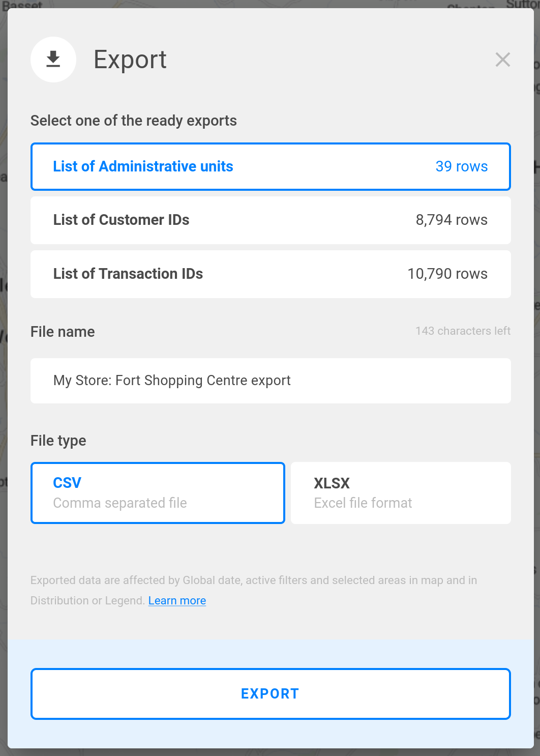Image resolution: width=540 pixels, height=756 pixels.
Task: Click "Select one of the ready exports" heading
Action: coord(133,121)
